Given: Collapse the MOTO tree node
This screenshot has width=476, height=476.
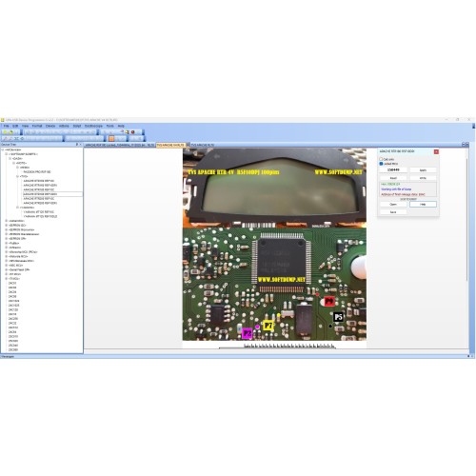Looking at the screenshot, I should pyautogui.click(x=14, y=163).
